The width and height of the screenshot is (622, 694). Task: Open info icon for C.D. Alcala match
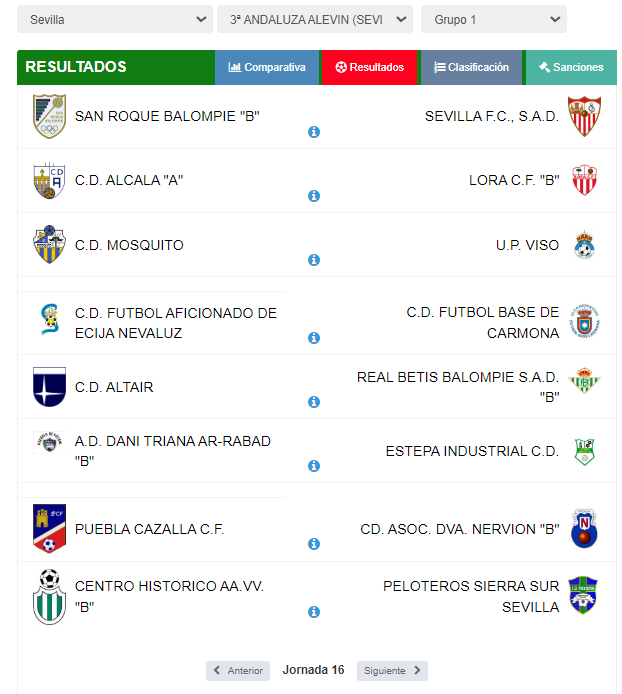[x=314, y=196]
